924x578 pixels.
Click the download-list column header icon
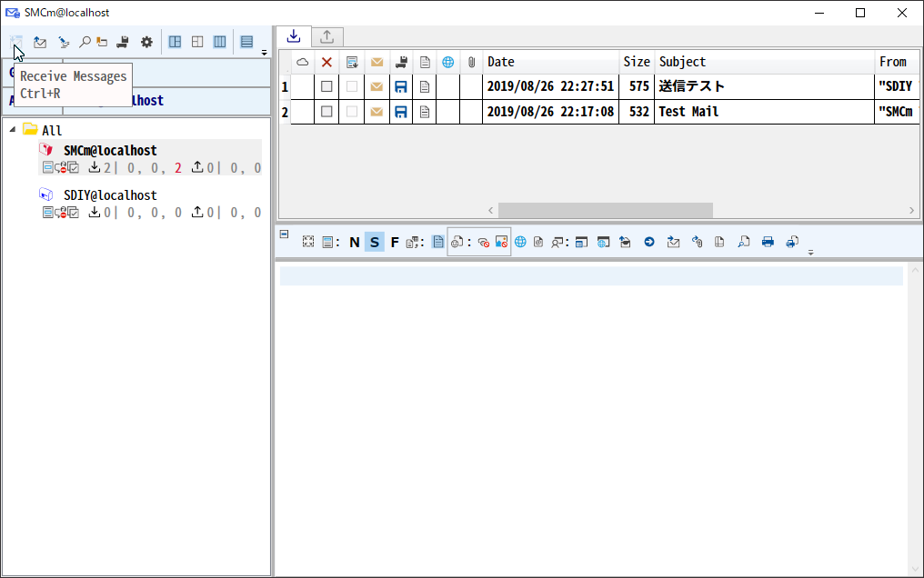pos(352,62)
